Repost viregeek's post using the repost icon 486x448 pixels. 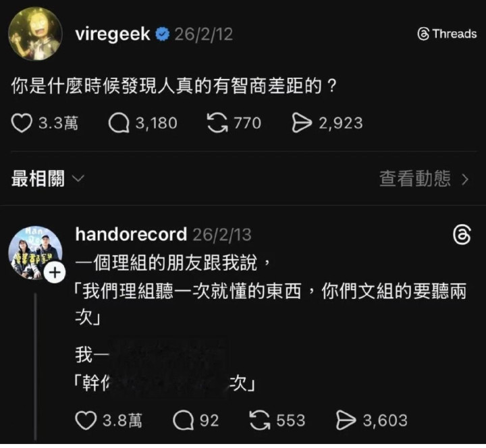coord(217,123)
